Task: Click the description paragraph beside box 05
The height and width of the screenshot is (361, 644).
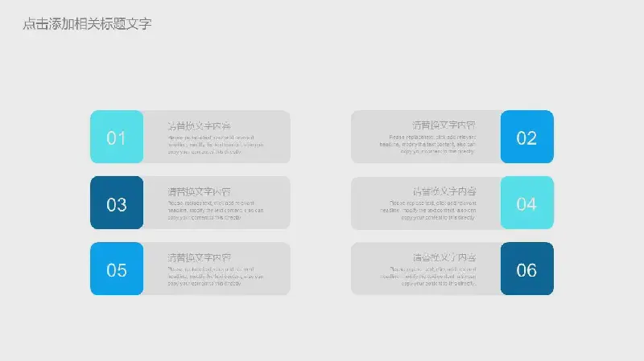Action: [215, 276]
